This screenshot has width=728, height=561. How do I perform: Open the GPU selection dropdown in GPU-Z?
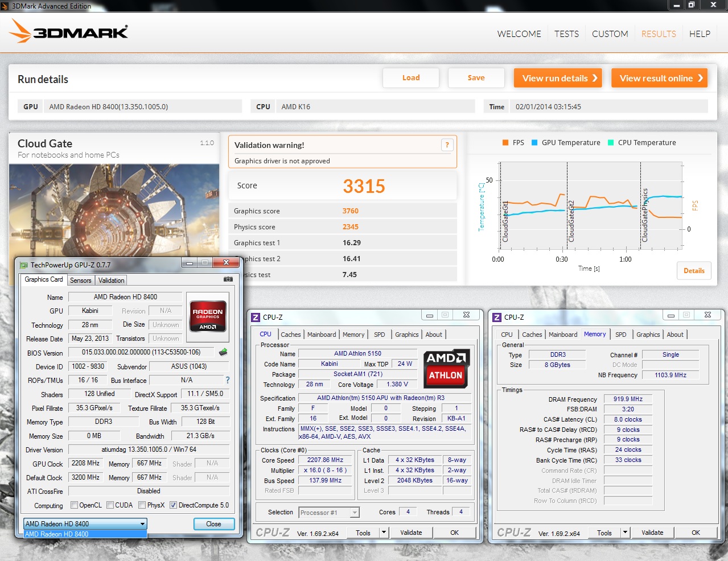[85, 523]
